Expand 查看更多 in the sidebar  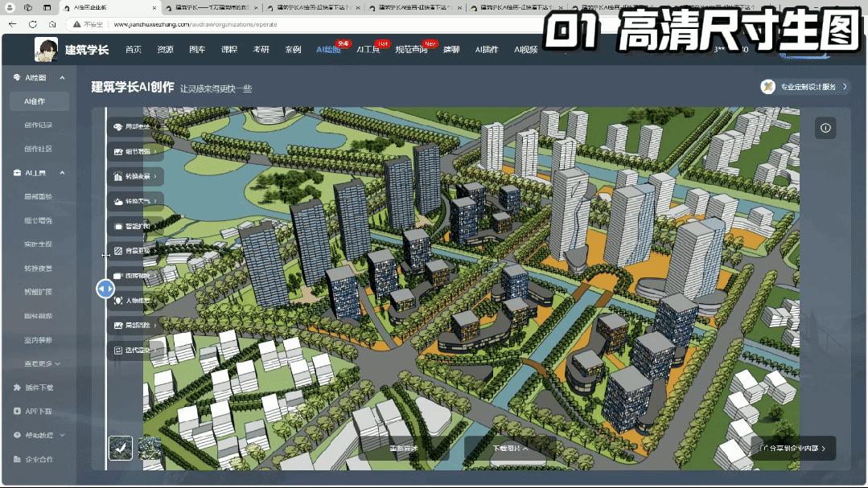click(x=42, y=364)
